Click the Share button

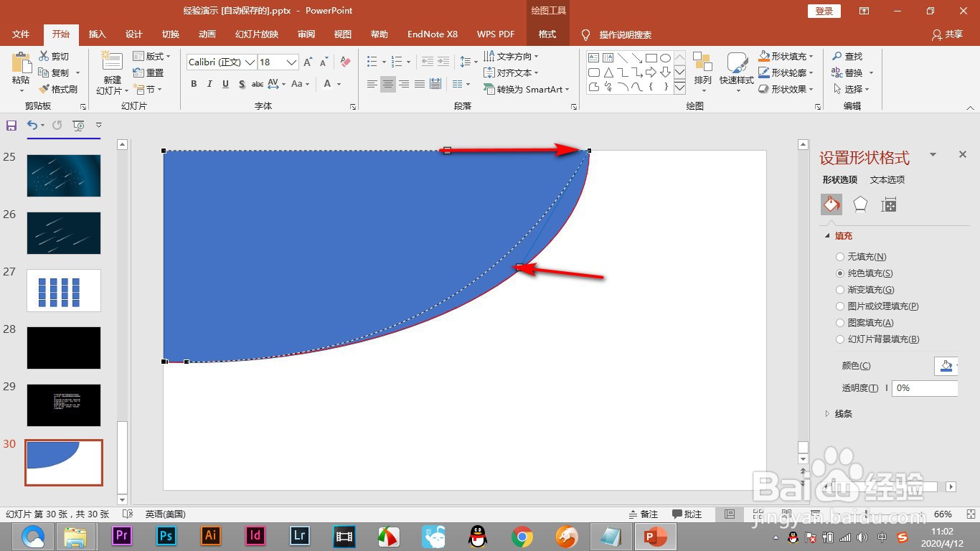[x=947, y=34]
